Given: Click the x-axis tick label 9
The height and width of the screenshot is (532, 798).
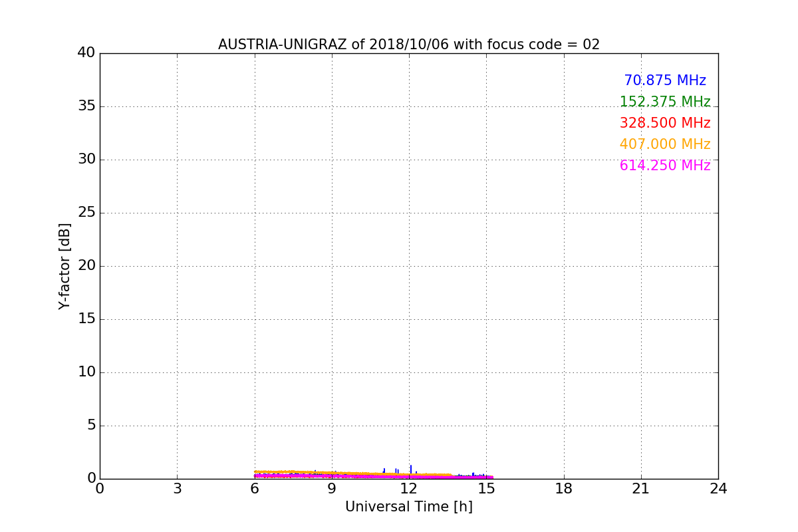Looking at the screenshot, I should (332, 489).
